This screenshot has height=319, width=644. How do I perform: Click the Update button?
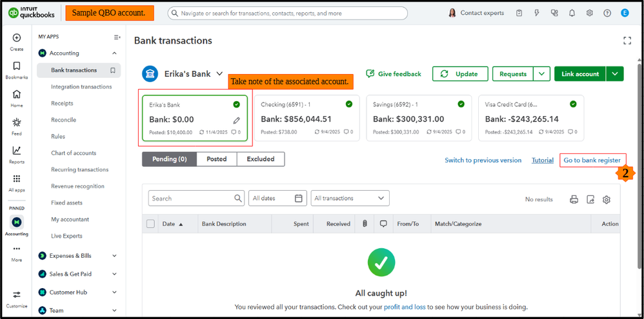tap(460, 74)
